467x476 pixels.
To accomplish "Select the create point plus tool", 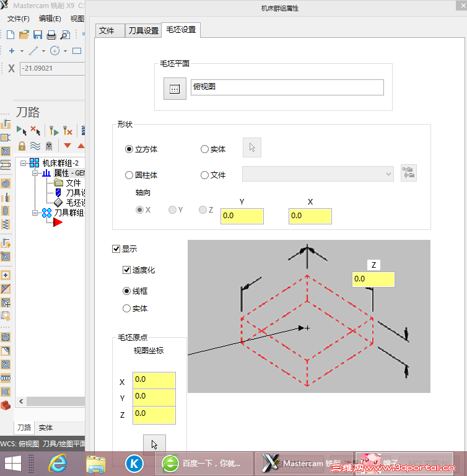I will tap(12, 51).
